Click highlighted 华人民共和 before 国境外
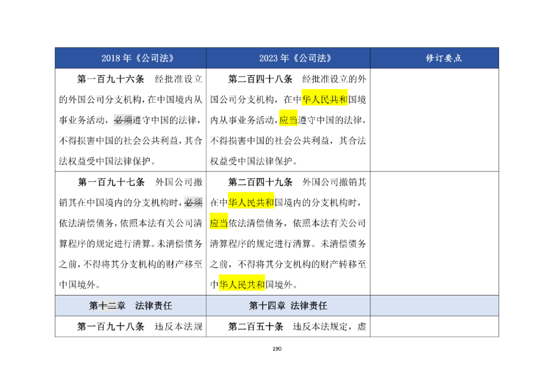The width and height of the screenshot is (554, 392). (242, 285)
